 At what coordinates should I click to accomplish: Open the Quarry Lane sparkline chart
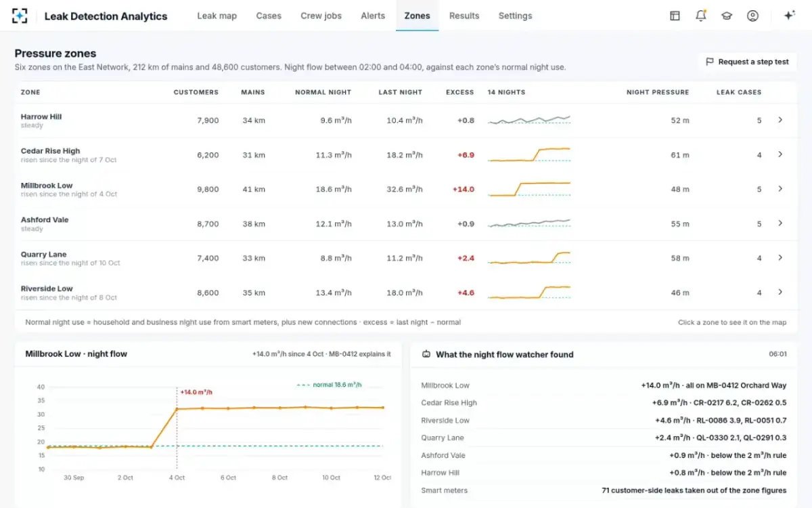(529, 258)
